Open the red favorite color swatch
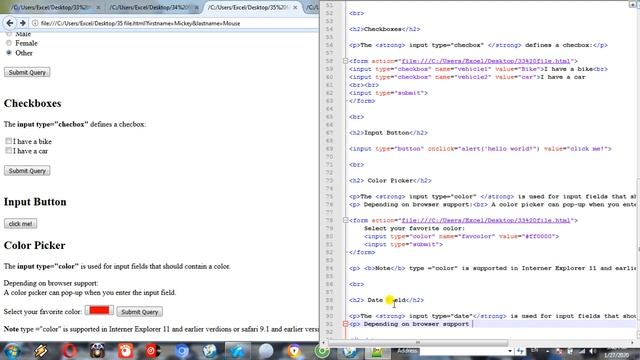Image resolution: width=640 pixels, height=360 pixels. pos(99,311)
